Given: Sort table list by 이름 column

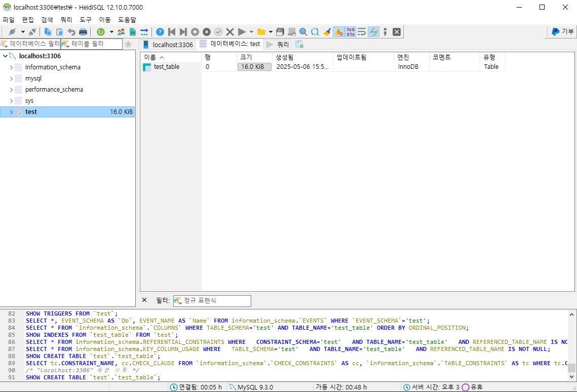Looking at the screenshot, I should click(x=171, y=57).
